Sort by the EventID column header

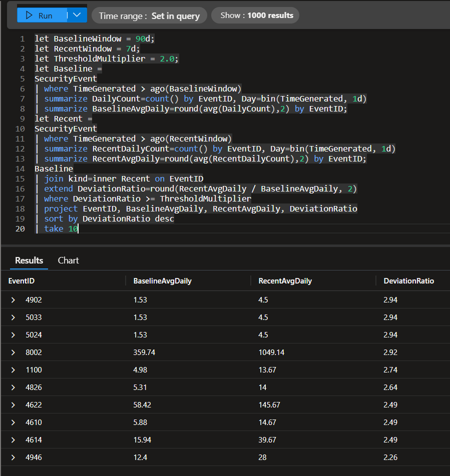pos(22,281)
